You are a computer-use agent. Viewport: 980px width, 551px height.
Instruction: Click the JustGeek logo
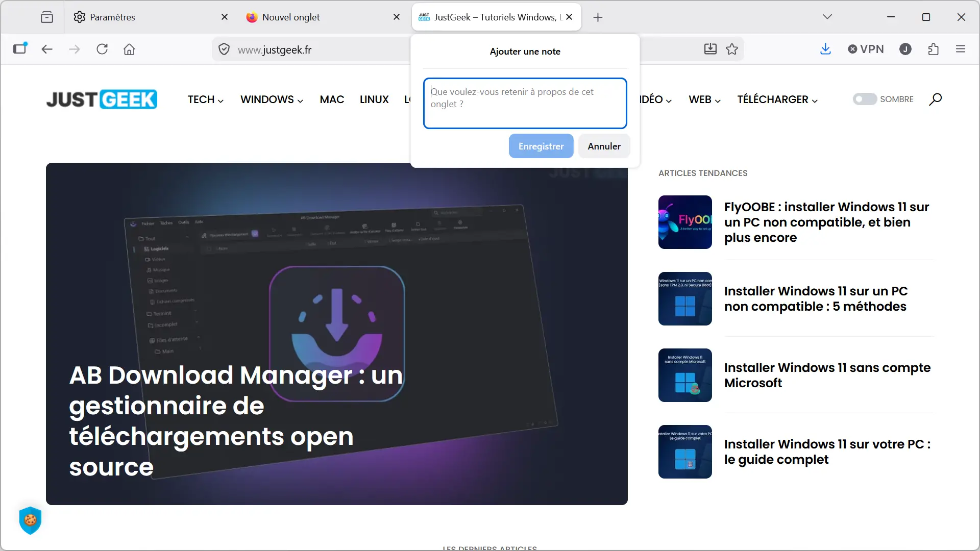pyautogui.click(x=102, y=99)
